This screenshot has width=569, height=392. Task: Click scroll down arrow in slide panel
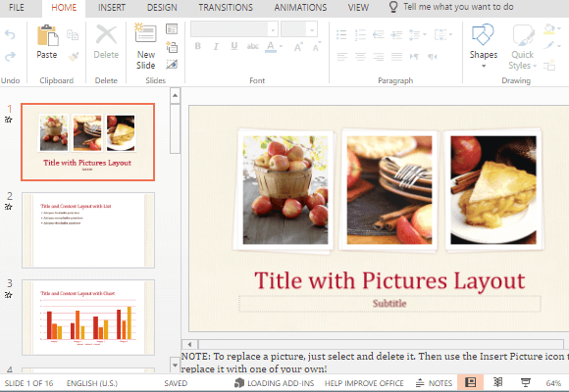tap(175, 365)
